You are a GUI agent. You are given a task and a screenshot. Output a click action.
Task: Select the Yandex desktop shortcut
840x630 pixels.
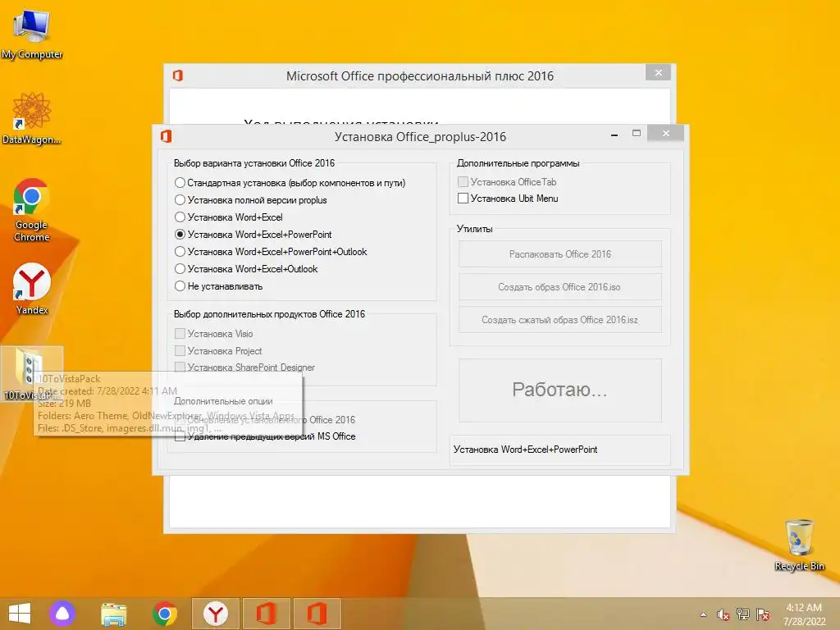pos(32,288)
